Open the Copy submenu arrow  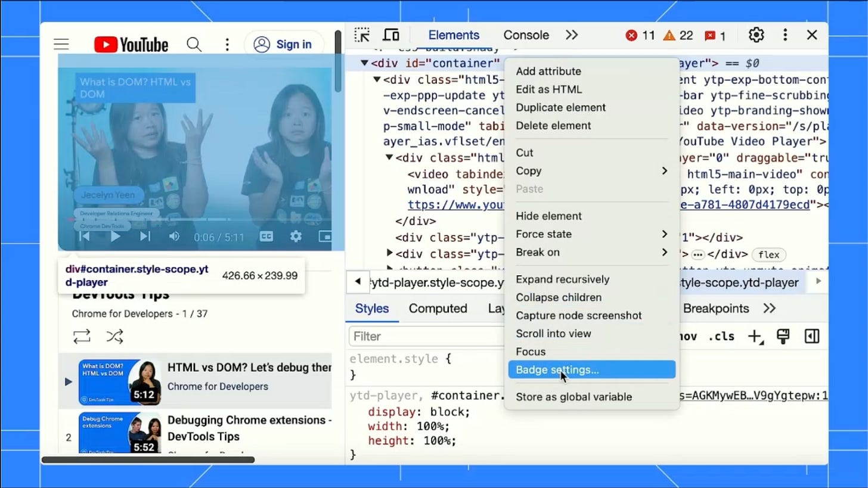pyautogui.click(x=664, y=171)
